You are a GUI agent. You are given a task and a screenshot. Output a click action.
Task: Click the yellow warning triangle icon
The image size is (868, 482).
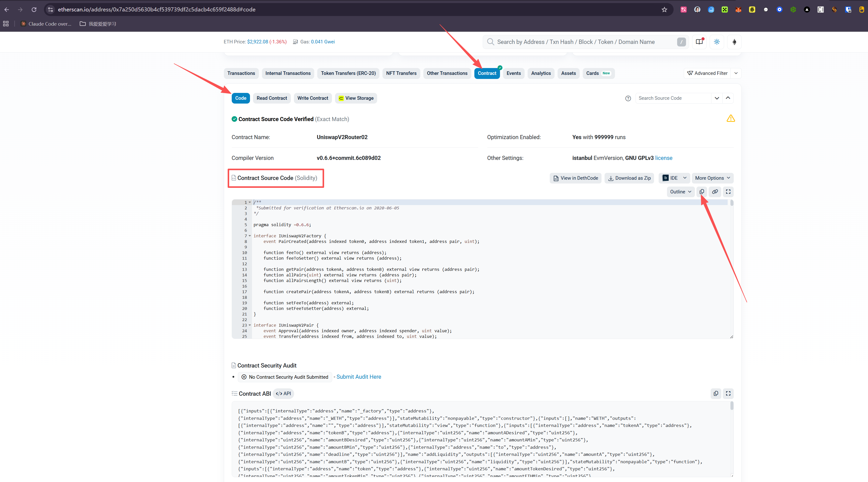(730, 119)
